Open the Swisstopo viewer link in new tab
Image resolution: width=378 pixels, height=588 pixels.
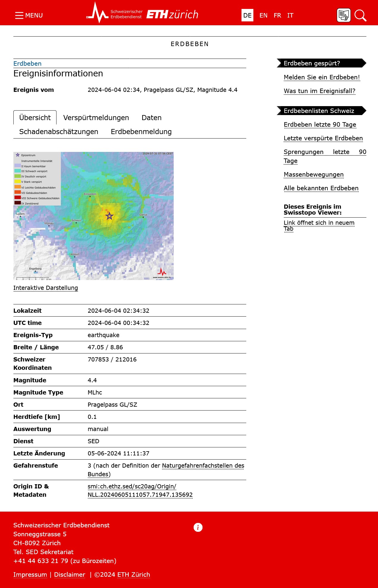point(319,226)
